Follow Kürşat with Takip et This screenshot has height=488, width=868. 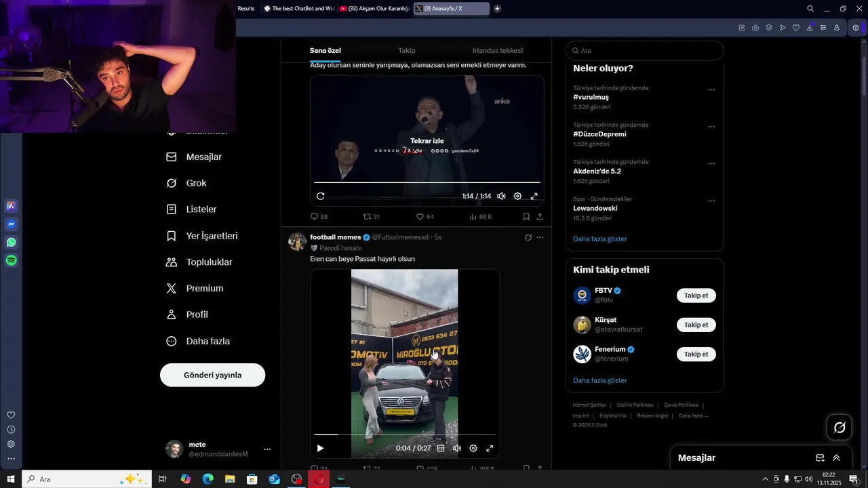[x=696, y=325]
